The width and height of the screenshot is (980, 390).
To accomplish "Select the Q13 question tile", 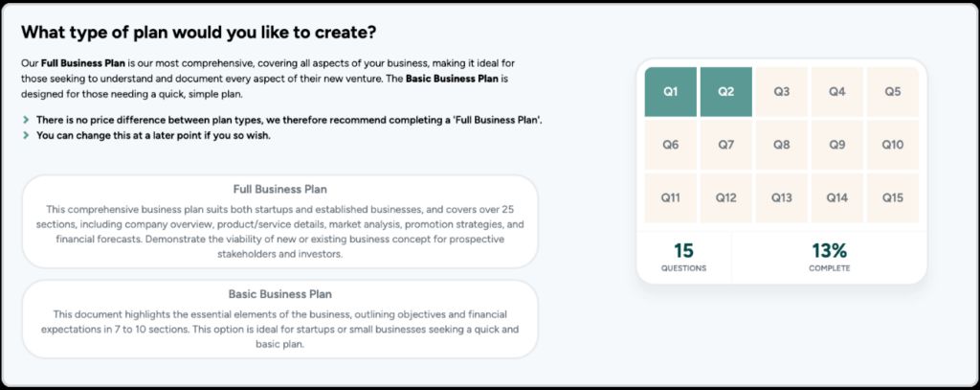I will pyautogui.click(x=781, y=198).
